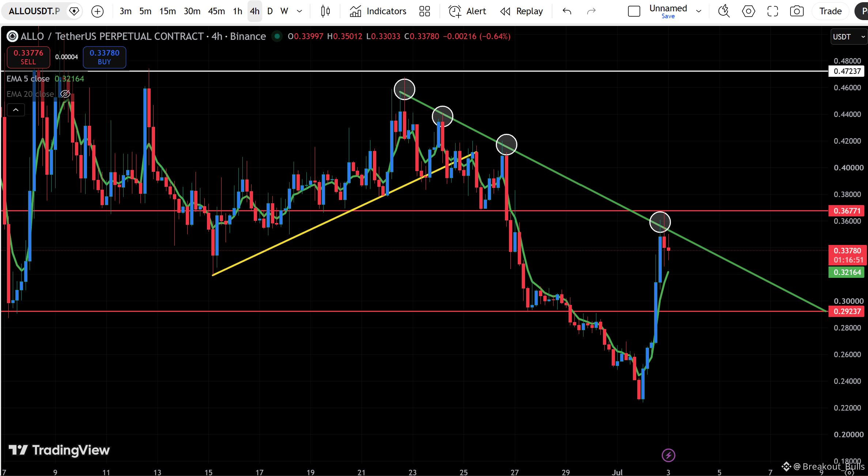Click the diamond icon beside ALLOUSDT.P

74,11
